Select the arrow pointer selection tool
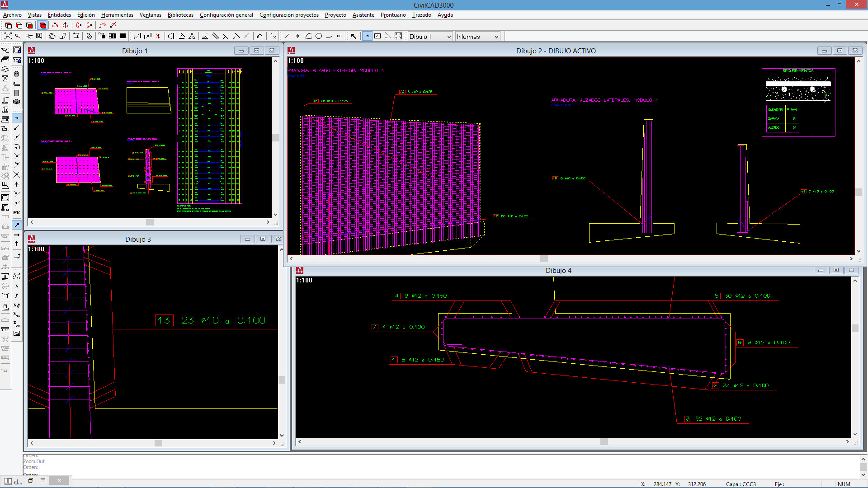The height and width of the screenshot is (488, 868). pos(354,36)
